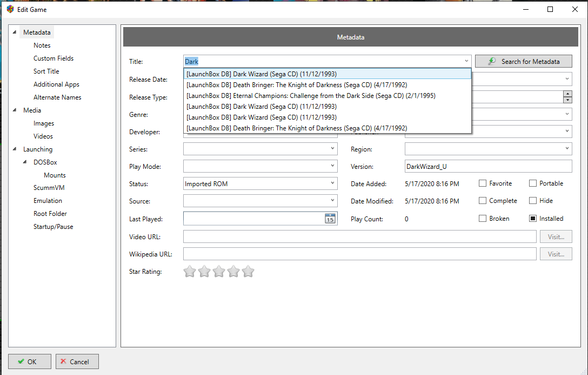The width and height of the screenshot is (588, 375).
Task: Select ScummVM in sidebar
Action: (49, 188)
